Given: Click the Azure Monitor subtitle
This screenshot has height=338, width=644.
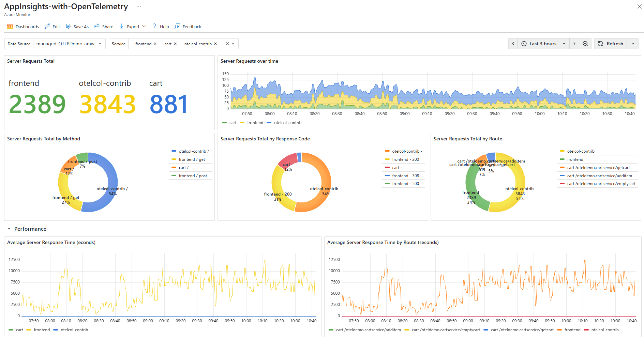Looking at the screenshot, I should point(17,15).
